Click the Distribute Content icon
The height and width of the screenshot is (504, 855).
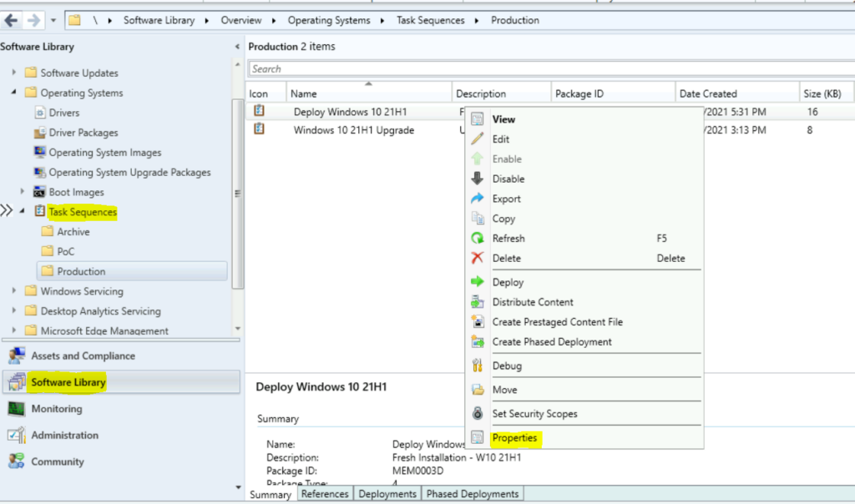point(477,302)
